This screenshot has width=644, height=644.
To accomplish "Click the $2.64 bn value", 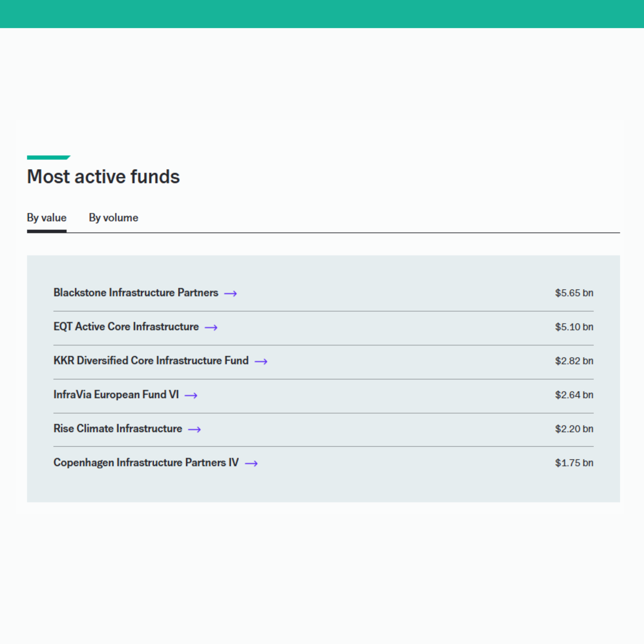I will [x=574, y=395].
